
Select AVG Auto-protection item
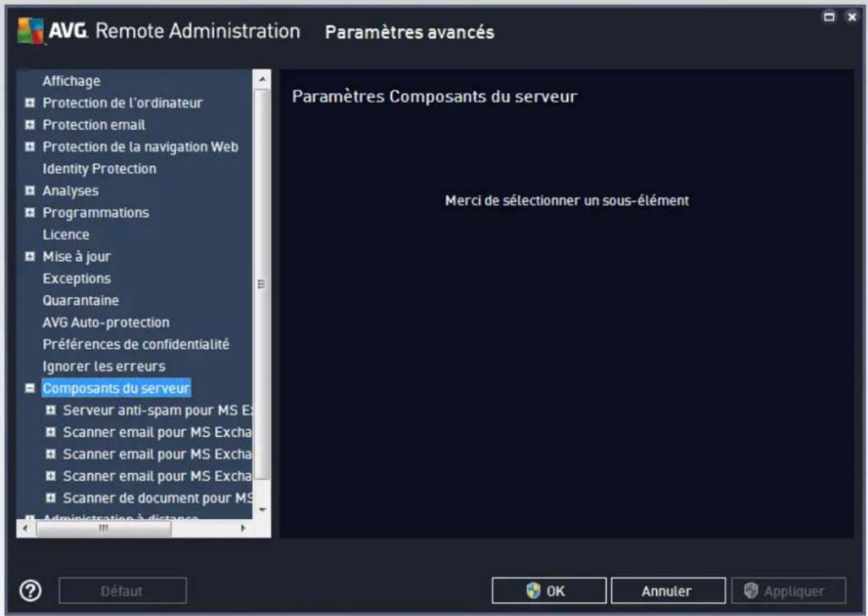click(106, 322)
